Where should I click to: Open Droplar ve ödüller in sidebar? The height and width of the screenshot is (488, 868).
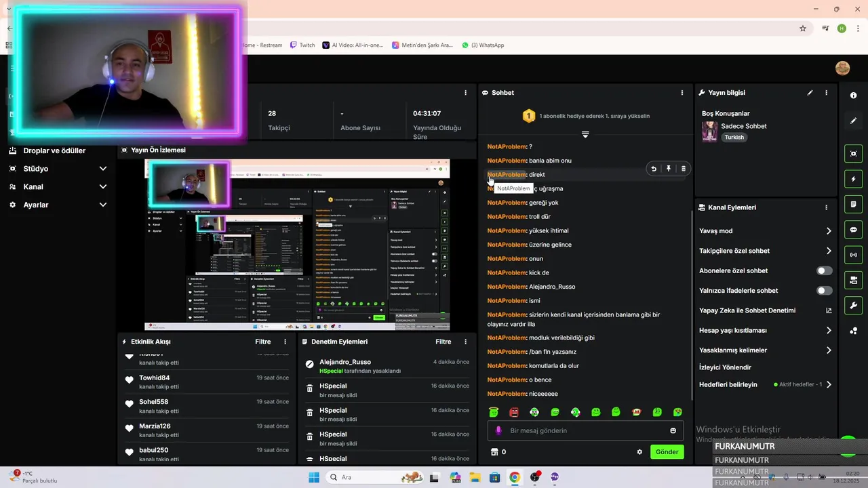pyautogui.click(x=54, y=150)
